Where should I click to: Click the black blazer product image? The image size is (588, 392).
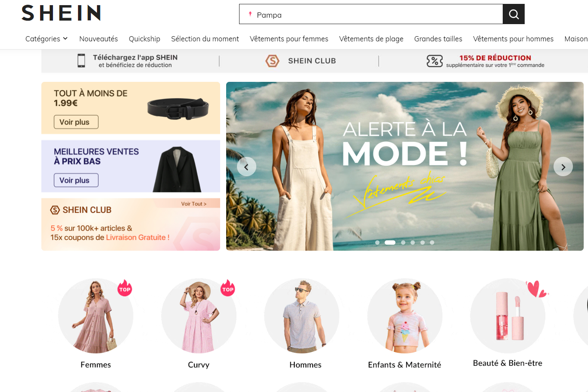177,169
